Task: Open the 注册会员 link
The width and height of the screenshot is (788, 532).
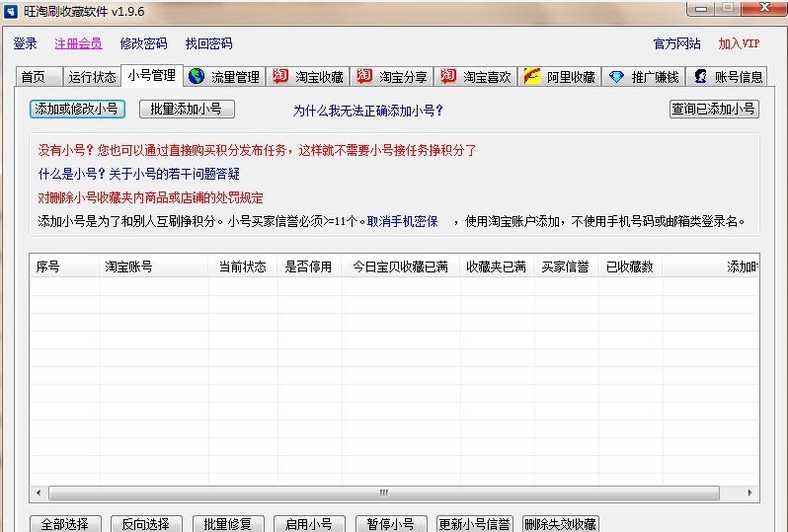Action: 78,43
